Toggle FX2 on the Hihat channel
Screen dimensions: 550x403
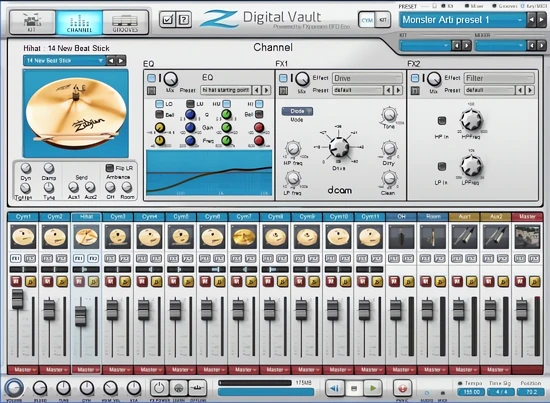[x=93, y=259]
